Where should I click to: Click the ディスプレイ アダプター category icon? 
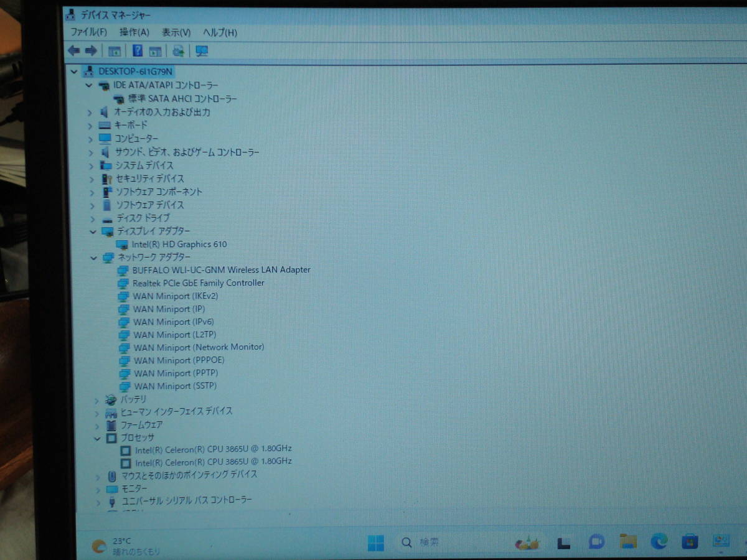point(108,231)
